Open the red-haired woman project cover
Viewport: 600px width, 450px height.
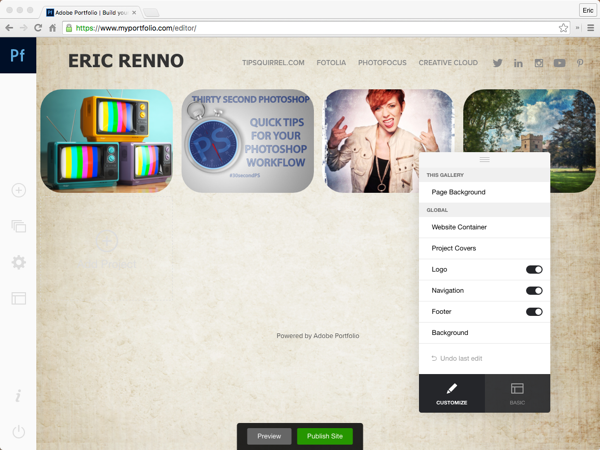[x=389, y=141]
